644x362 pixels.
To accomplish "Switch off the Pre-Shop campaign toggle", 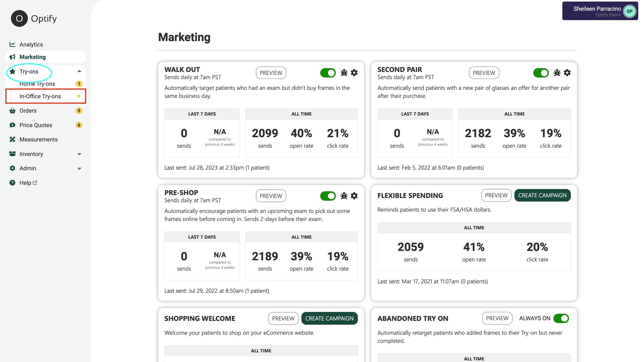I will [x=328, y=196].
